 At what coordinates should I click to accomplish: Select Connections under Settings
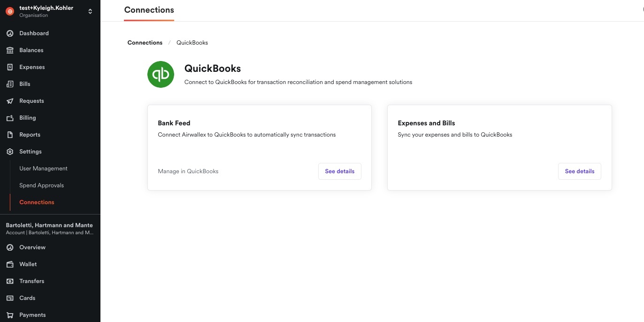pos(37,202)
